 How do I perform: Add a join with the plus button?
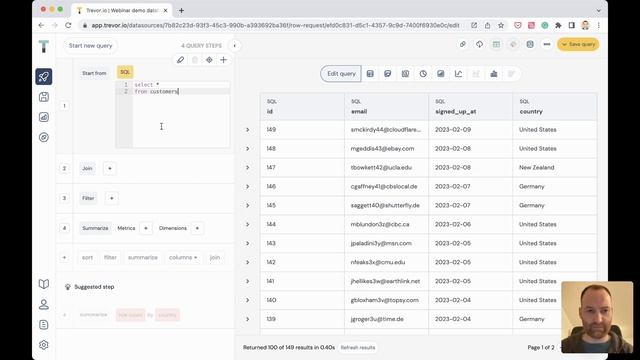click(x=109, y=169)
